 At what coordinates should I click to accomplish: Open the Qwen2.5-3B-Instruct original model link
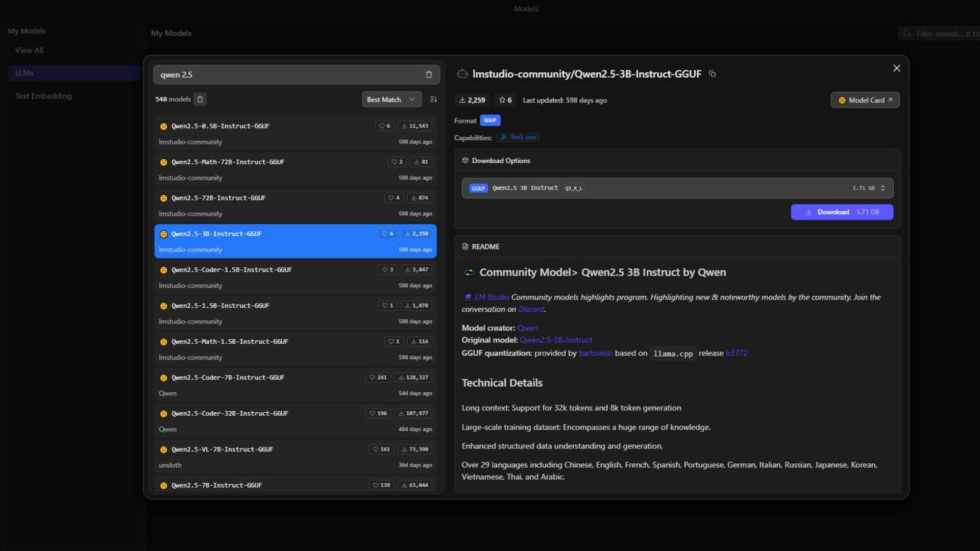[x=556, y=340]
